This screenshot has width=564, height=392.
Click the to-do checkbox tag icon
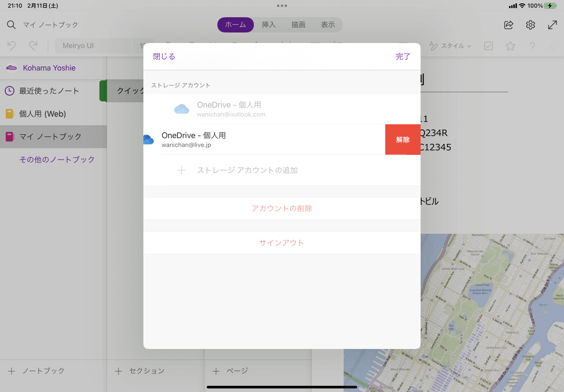[x=488, y=46]
